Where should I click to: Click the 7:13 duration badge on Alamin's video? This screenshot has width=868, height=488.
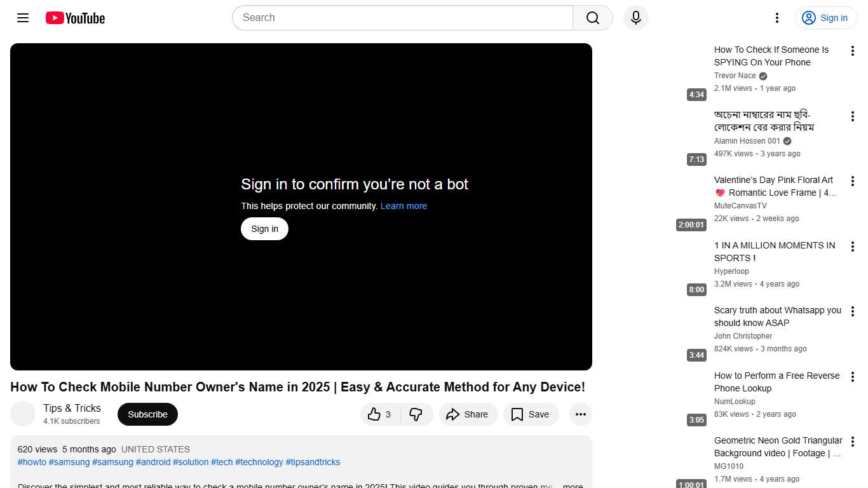pos(696,159)
